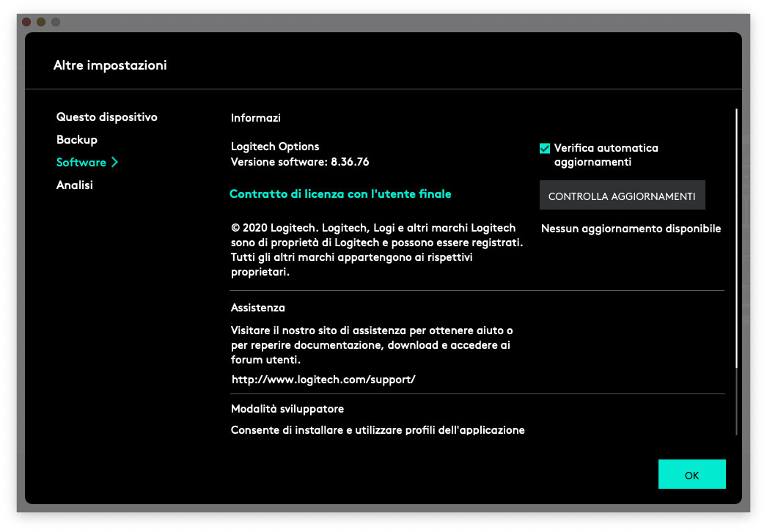The image size is (767, 532).
Task: Click the red close window dot
Action: tap(26, 22)
